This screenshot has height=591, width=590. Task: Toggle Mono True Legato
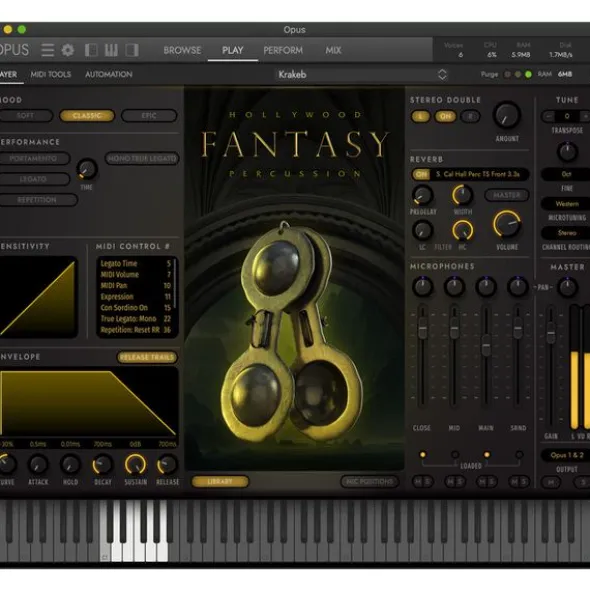[142, 158]
